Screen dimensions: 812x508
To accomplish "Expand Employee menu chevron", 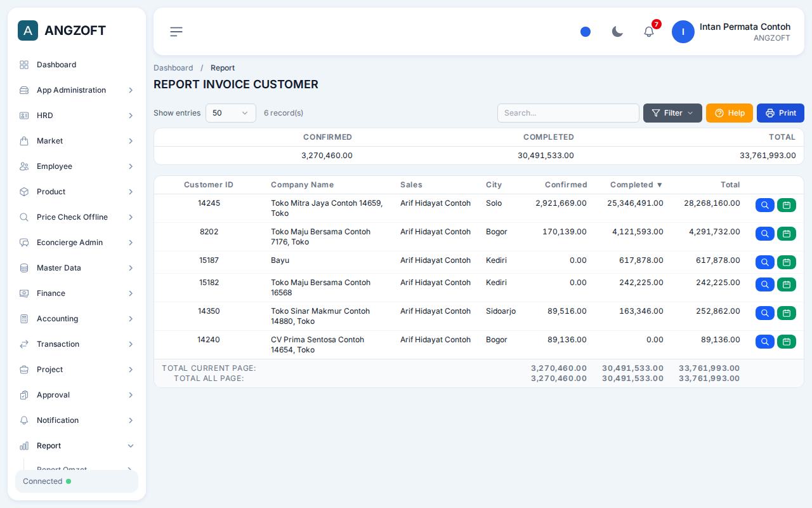I will tap(131, 166).
